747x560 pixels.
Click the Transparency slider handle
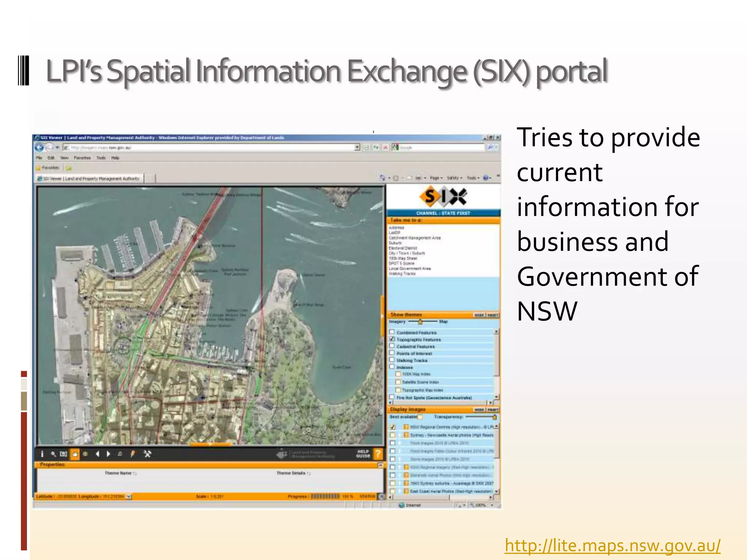(495, 417)
